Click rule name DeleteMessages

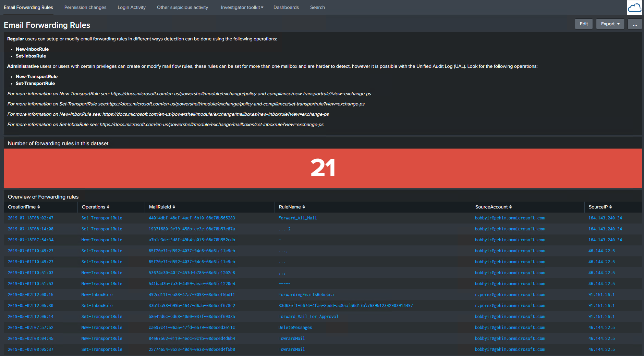[295, 328]
